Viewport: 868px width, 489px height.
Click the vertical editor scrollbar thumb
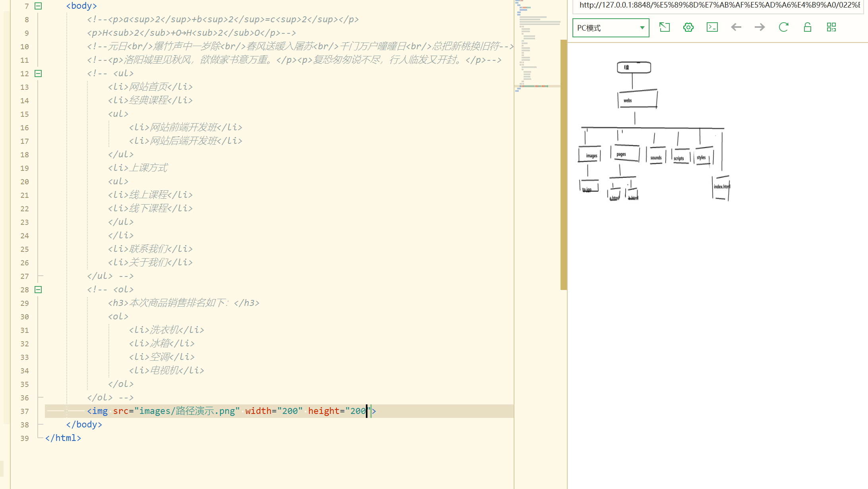click(563, 165)
